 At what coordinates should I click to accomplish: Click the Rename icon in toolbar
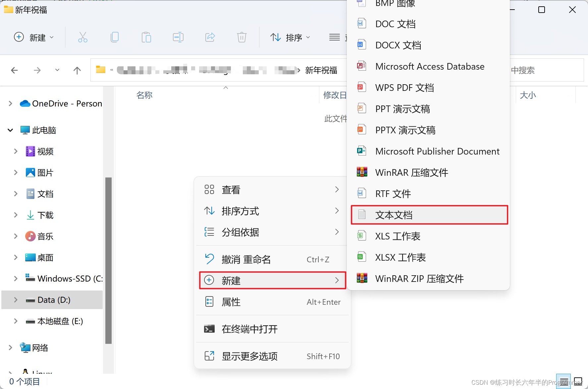point(178,37)
